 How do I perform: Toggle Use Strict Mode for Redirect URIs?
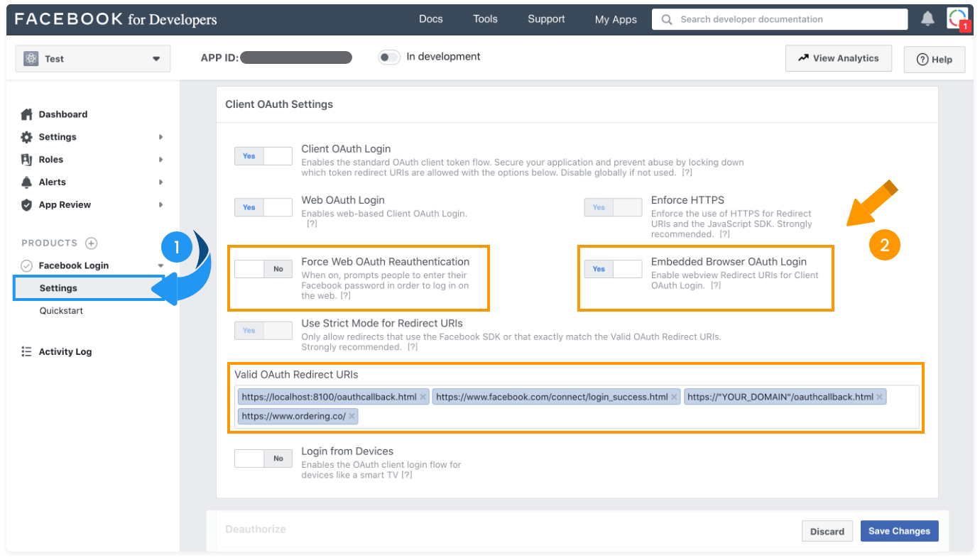[x=263, y=330]
